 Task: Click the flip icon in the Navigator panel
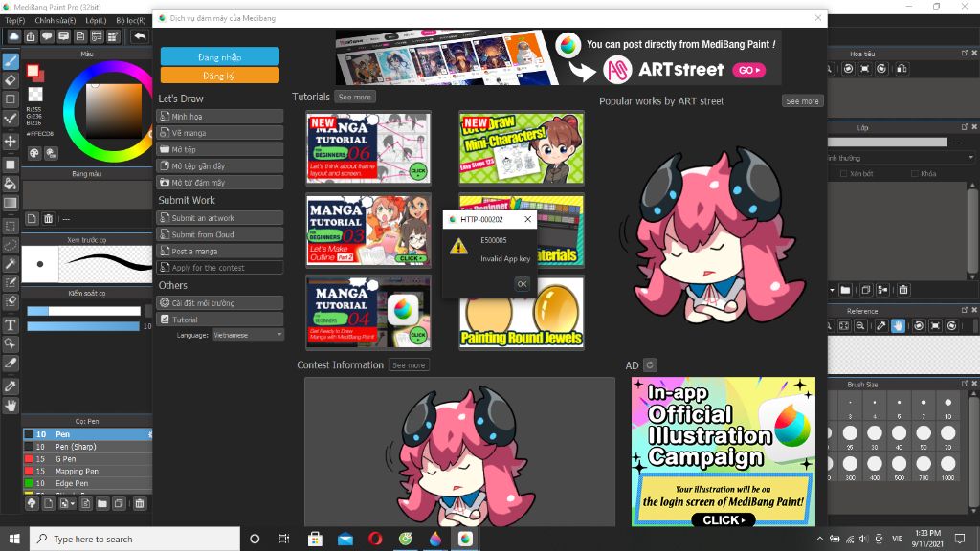click(x=902, y=69)
